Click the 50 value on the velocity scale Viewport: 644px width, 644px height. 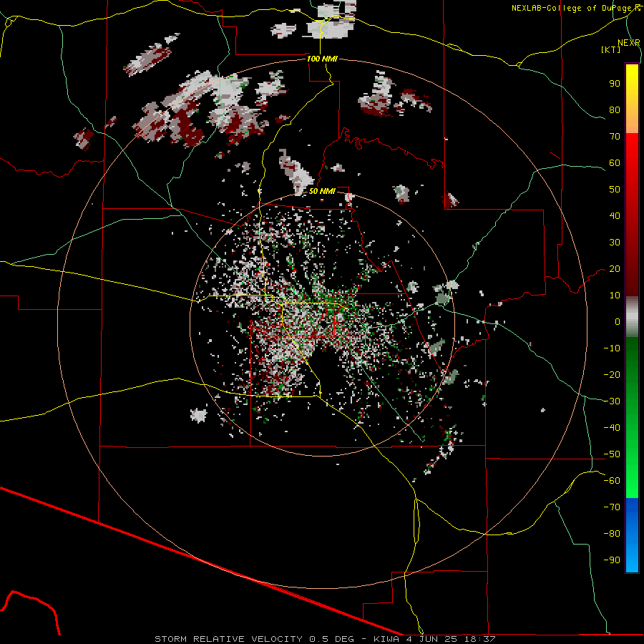point(615,190)
